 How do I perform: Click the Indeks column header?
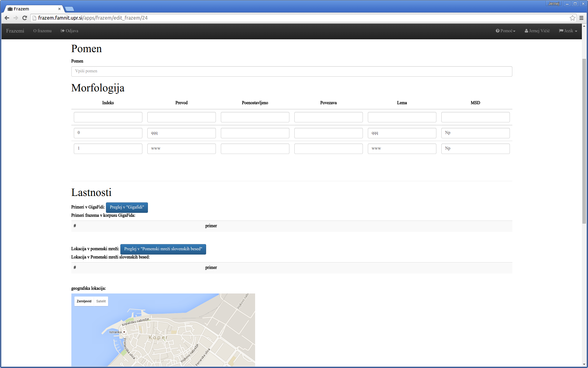[x=108, y=103]
